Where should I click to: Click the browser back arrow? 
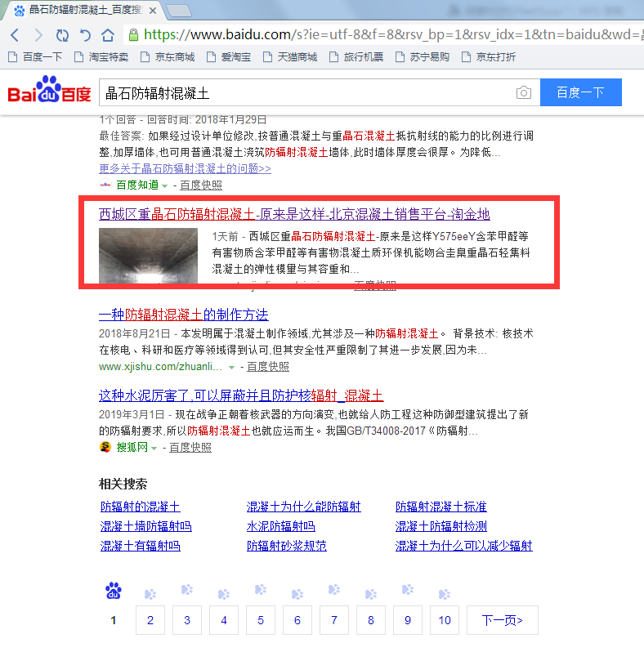15,35
